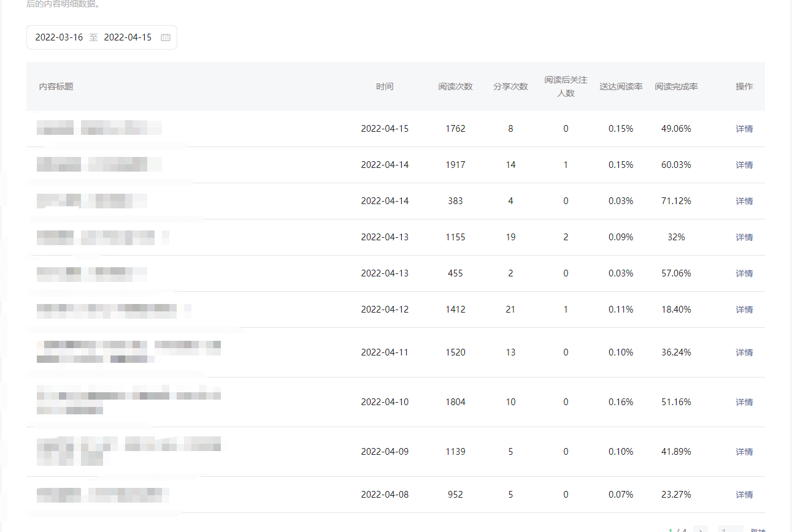Image resolution: width=792 pixels, height=532 pixels.
Task: Open 详情 for the 2022-04-08 article
Action: pyautogui.click(x=744, y=495)
